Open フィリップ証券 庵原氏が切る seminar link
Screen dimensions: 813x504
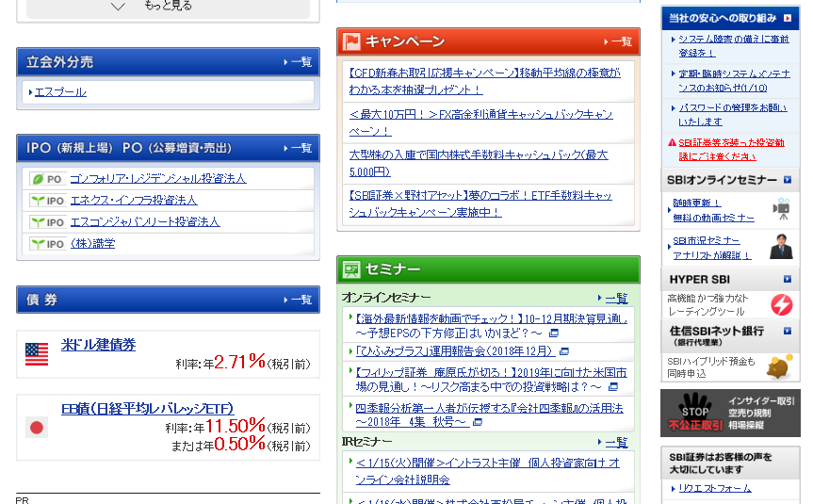[x=492, y=380]
